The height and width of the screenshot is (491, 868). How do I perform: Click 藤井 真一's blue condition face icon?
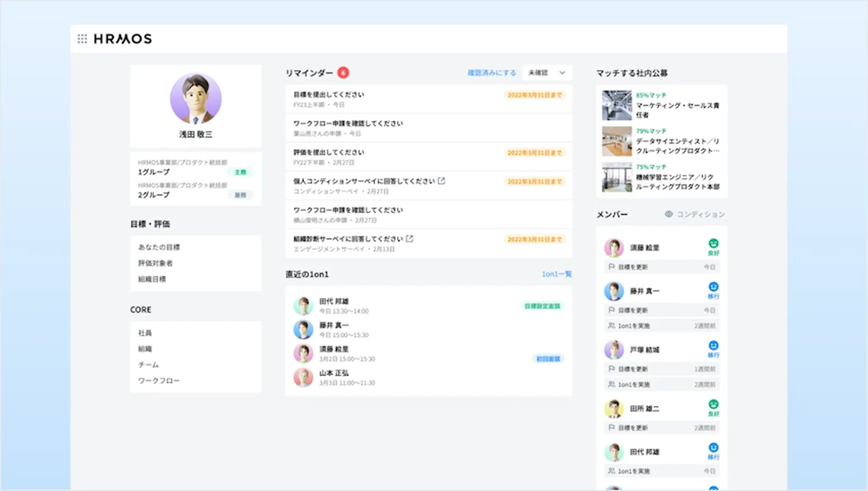(x=713, y=287)
